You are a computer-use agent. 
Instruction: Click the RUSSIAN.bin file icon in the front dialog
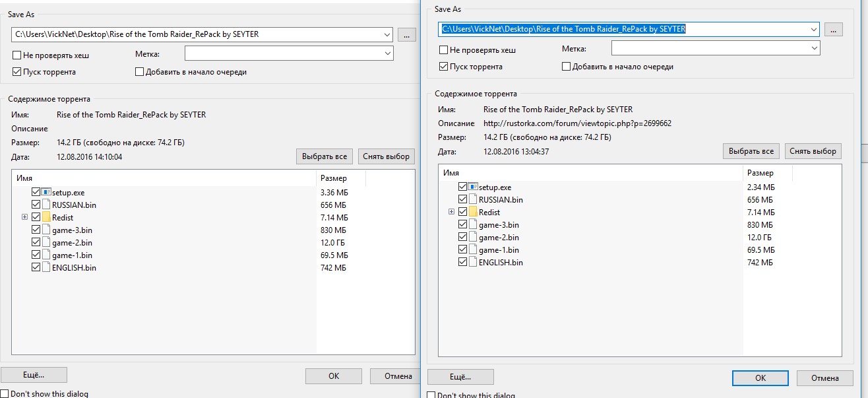coord(473,199)
